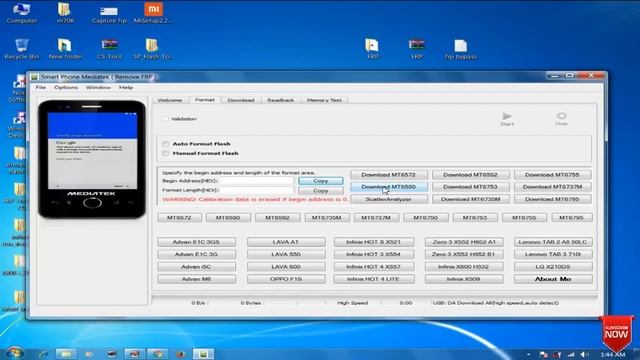Switch to the Format tab
Image resolution: width=640 pixels, height=360 pixels.
click(204, 100)
